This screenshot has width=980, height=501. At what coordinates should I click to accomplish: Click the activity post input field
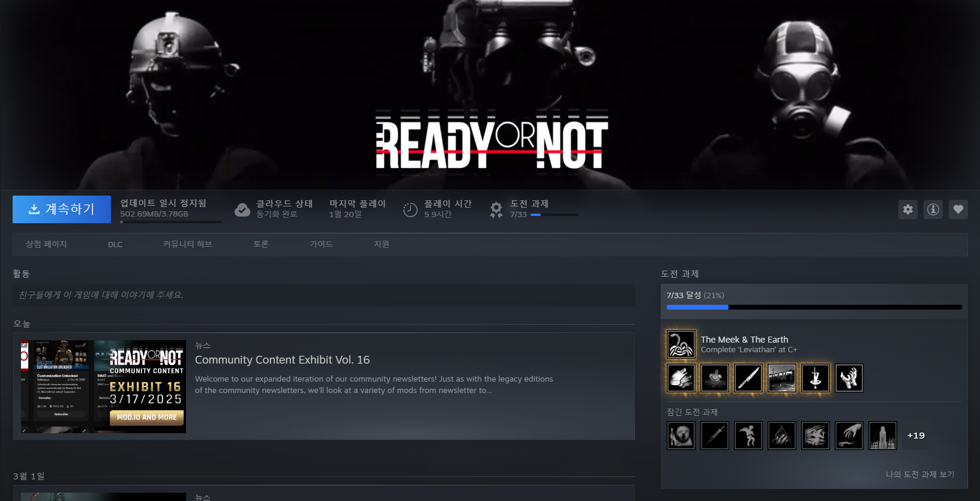[324, 295]
